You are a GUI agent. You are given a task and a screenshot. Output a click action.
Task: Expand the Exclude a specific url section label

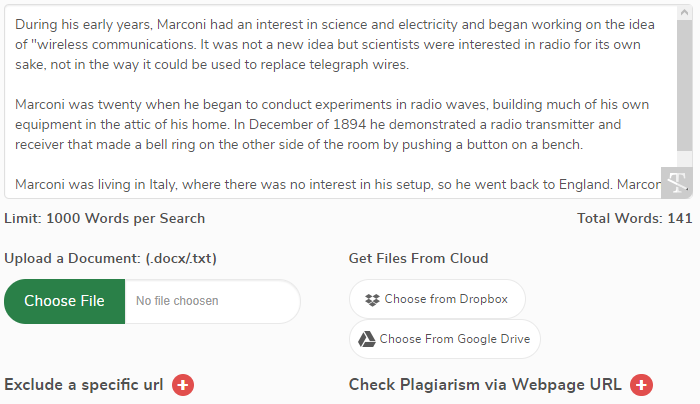(x=83, y=385)
